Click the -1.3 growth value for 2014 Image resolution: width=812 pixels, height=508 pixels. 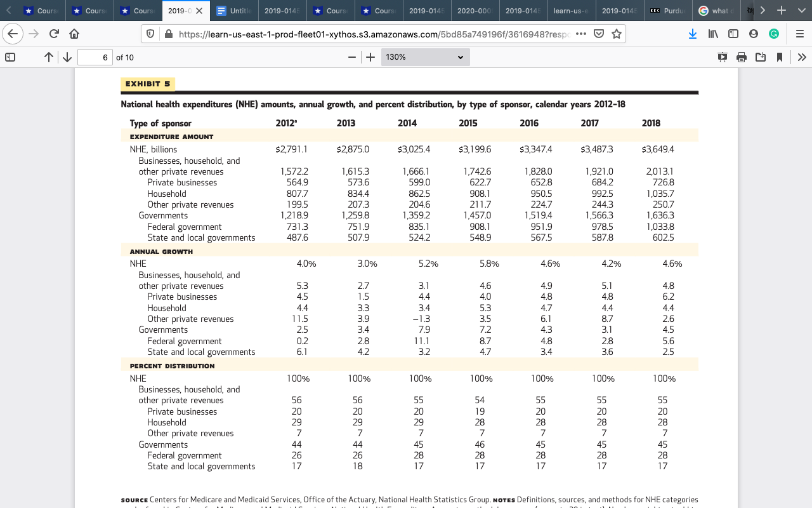coord(421,319)
